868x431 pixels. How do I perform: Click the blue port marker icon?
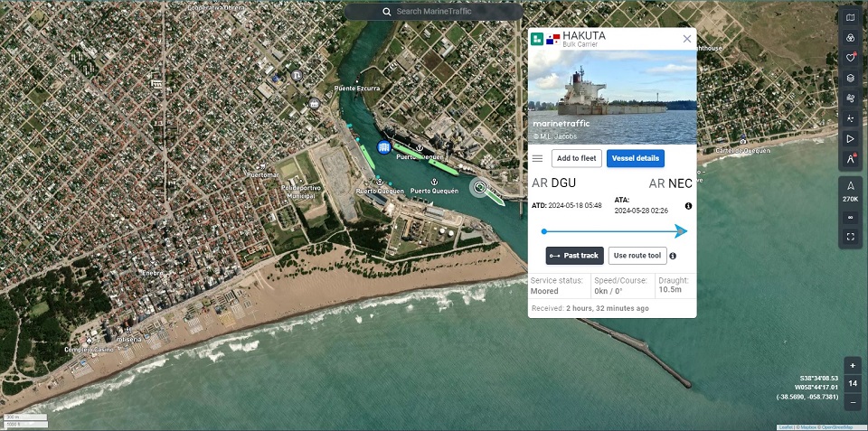click(383, 147)
